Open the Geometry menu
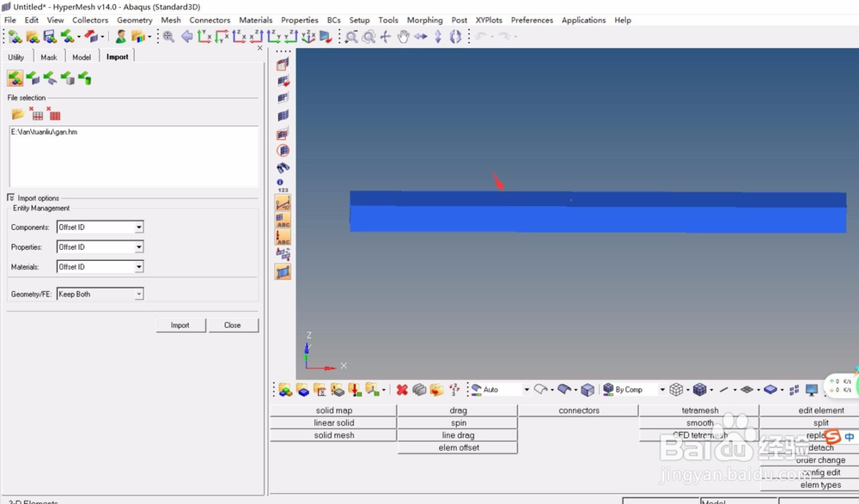The image size is (859, 504). pos(134,20)
